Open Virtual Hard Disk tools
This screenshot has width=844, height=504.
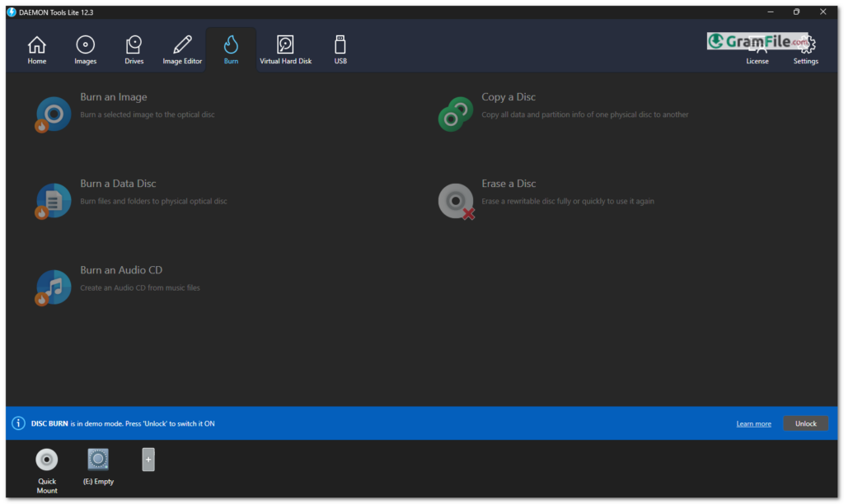[285, 49]
